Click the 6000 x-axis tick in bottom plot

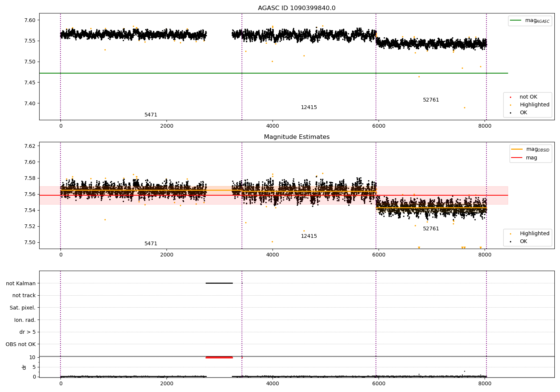pyautogui.click(x=379, y=383)
